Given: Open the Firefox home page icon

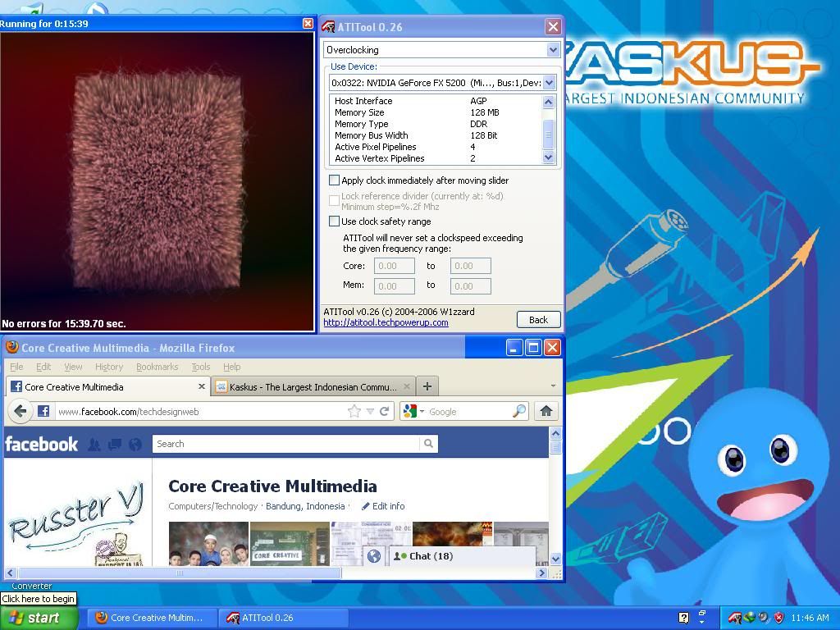Looking at the screenshot, I should (x=546, y=412).
